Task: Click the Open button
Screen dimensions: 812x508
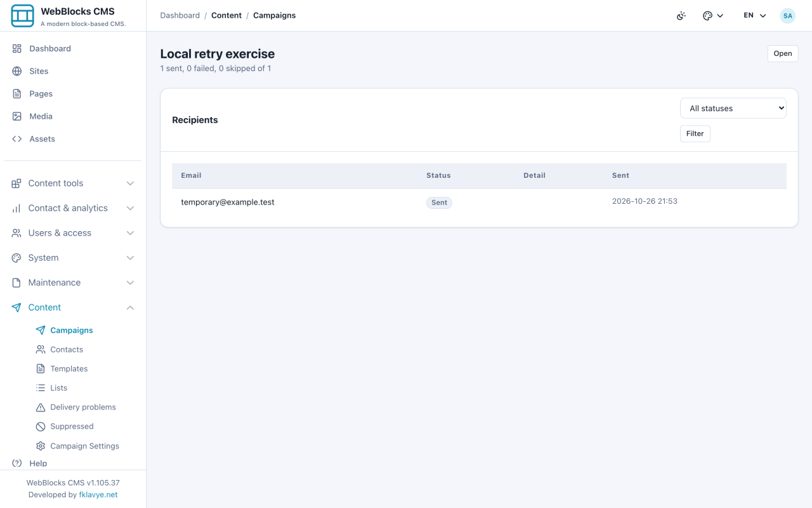Action: 783,54
